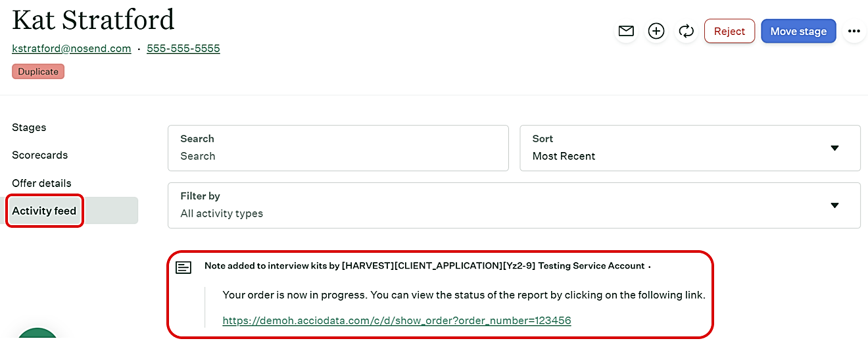Click the candidate name Kat Stratford
Image resolution: width=868 pixels, height=343 pixels.
click(93, 19)
